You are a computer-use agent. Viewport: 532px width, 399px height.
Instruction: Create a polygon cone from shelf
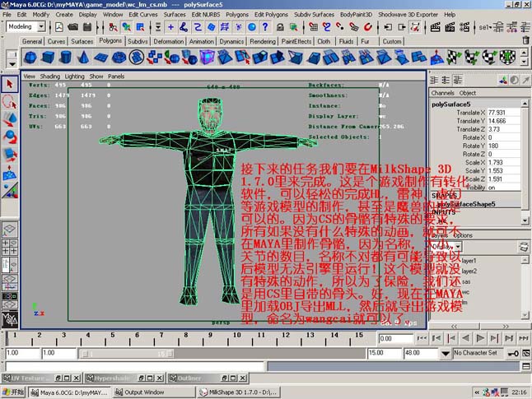(x=83, y=57)
